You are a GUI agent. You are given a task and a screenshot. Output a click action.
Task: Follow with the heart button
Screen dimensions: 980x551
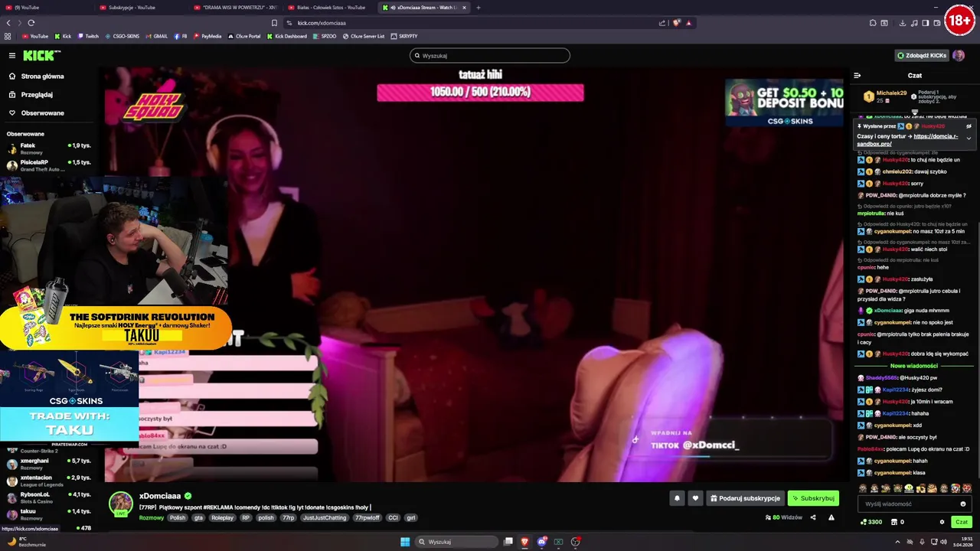pyautogui.click(x=695, y=498)
